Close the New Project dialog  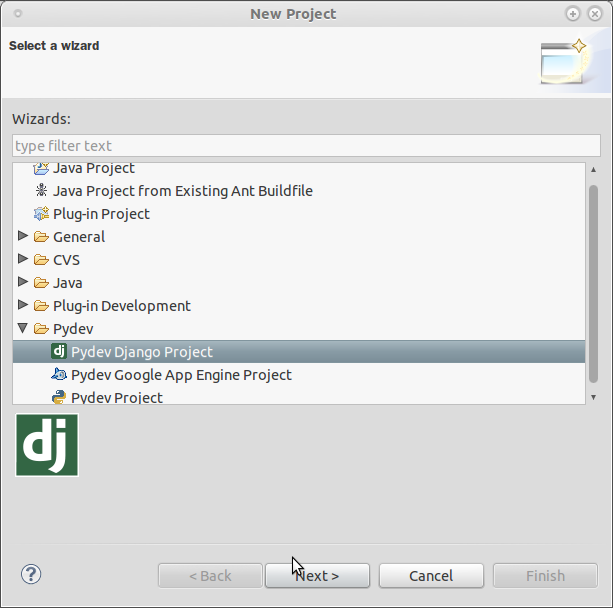click(595, 14)
